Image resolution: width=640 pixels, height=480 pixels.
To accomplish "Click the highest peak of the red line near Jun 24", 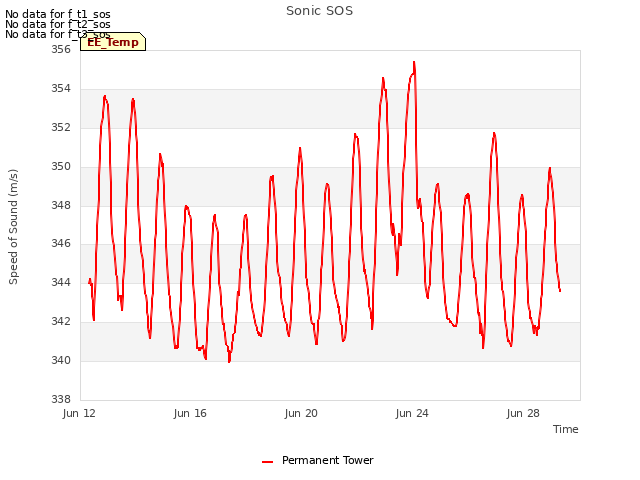I will tap(414, 62).
